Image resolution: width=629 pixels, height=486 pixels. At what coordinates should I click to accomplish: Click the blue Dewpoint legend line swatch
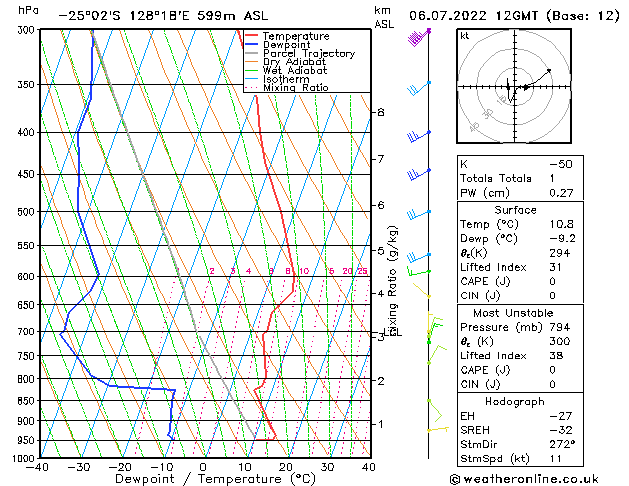252,45
